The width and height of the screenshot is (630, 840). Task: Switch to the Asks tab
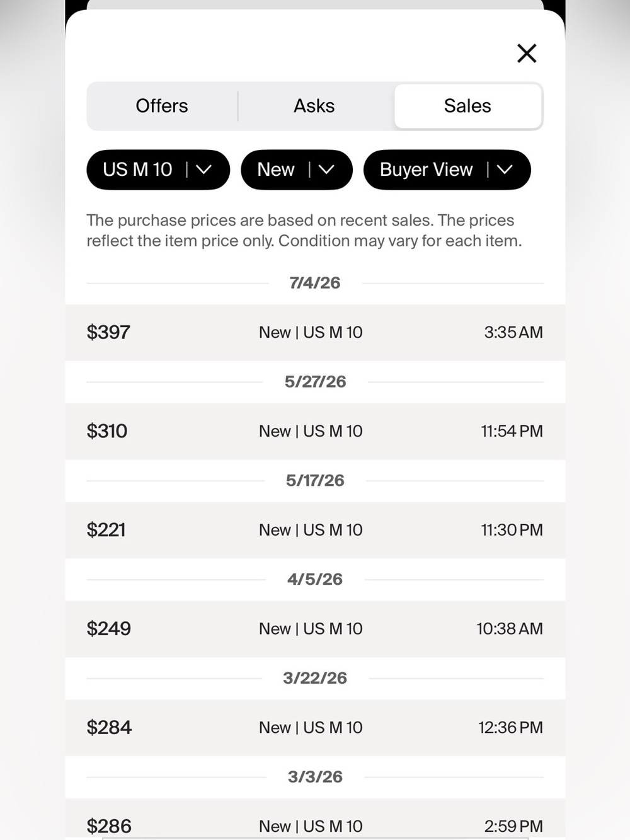tap(314, 106)
